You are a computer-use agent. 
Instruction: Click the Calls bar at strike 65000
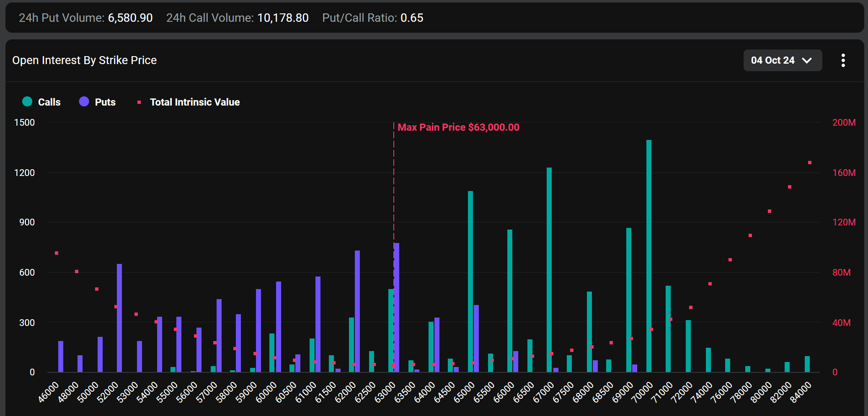point(470,282)
